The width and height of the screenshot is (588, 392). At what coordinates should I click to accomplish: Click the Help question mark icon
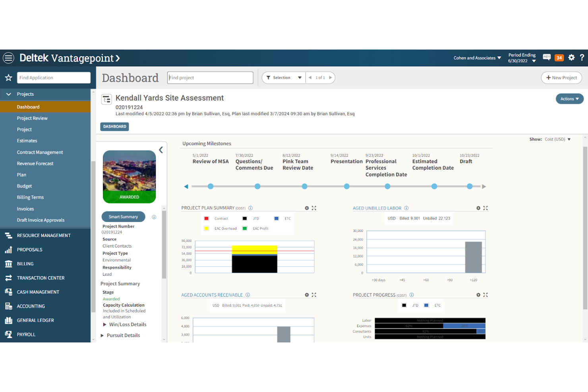coord(582,58)
